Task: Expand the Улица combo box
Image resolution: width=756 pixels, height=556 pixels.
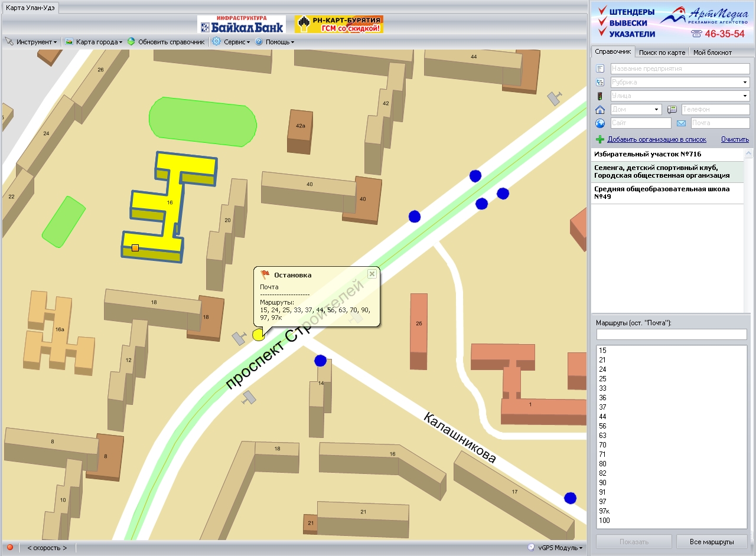Action: [745, 96]
